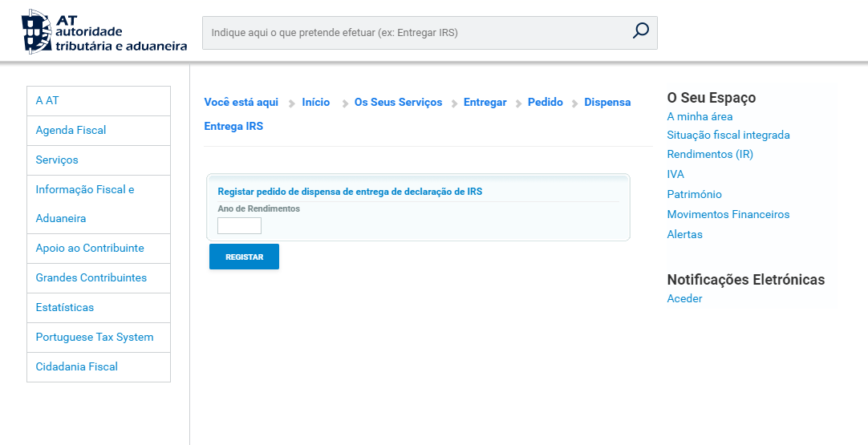Go to Os Seus Serviços breadcrumb
Image resolution: width=868 pixels, height=445 pixels.
point(398,103)
